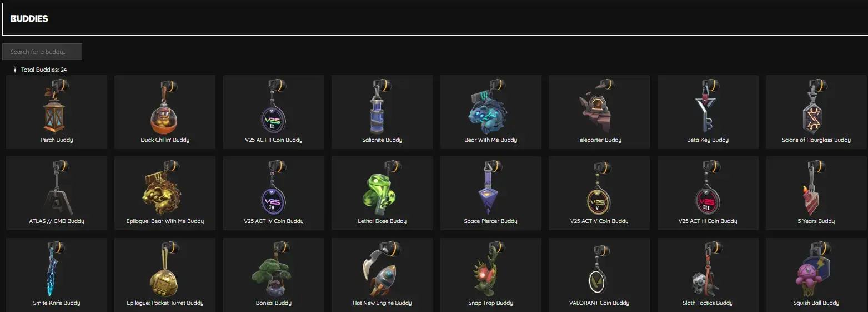Open the Hot New Engine Buddy rocket
868x312 pixels.
click(382, 269)
